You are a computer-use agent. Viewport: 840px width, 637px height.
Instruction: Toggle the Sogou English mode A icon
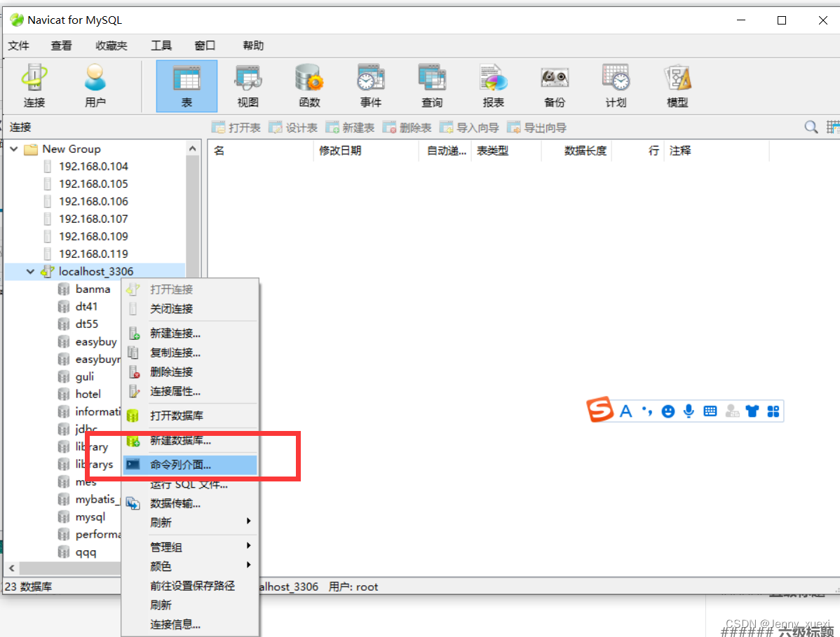[625, 411]
